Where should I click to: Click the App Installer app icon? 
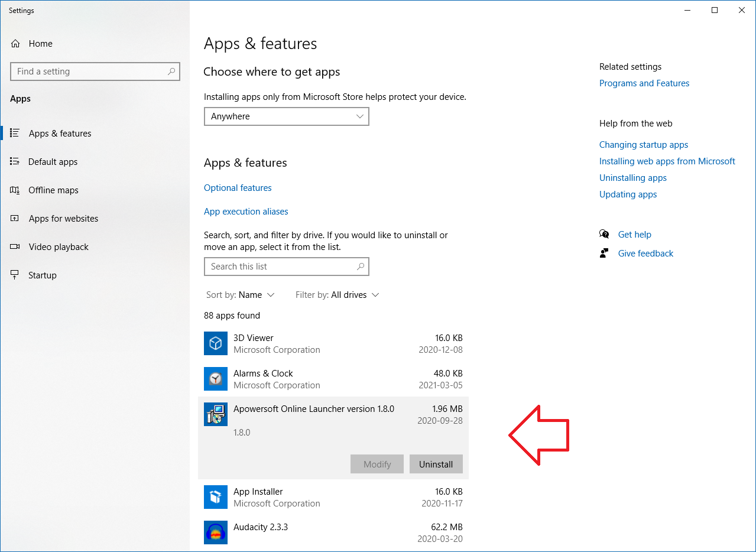(x=216, y=497)
